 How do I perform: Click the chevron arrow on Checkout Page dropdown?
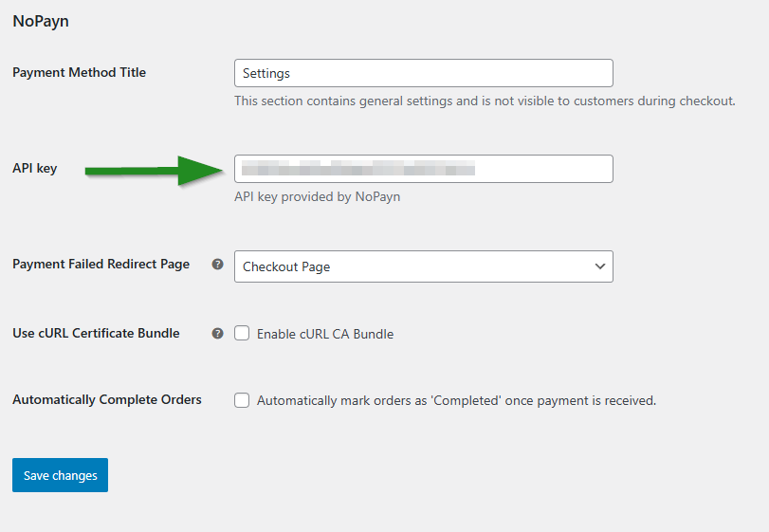(599, 266)
